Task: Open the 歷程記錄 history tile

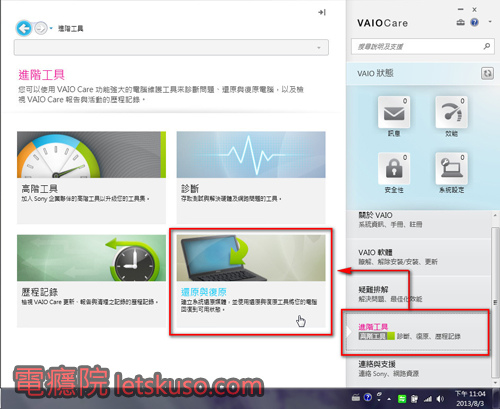Action: tap(91, 281)
